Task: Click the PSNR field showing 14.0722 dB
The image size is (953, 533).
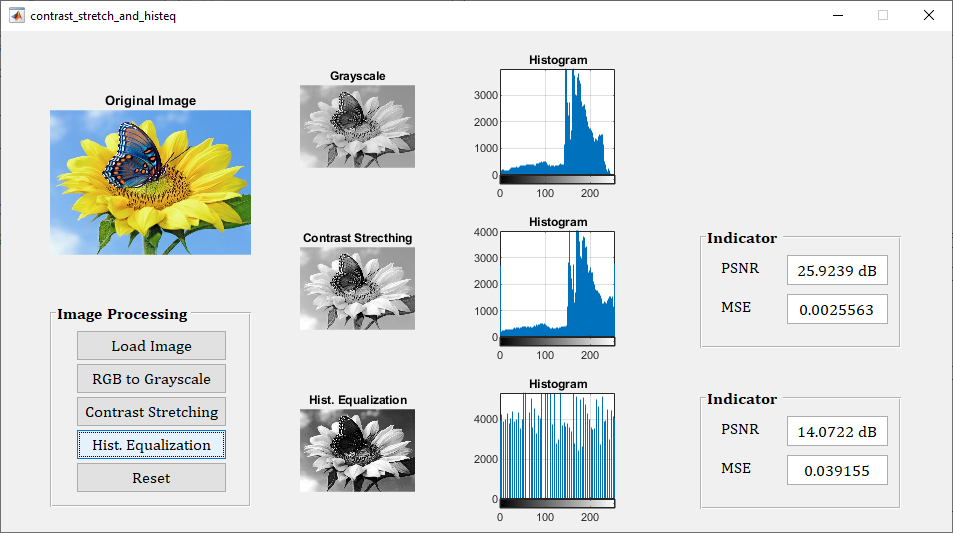Action: (837, 431)
